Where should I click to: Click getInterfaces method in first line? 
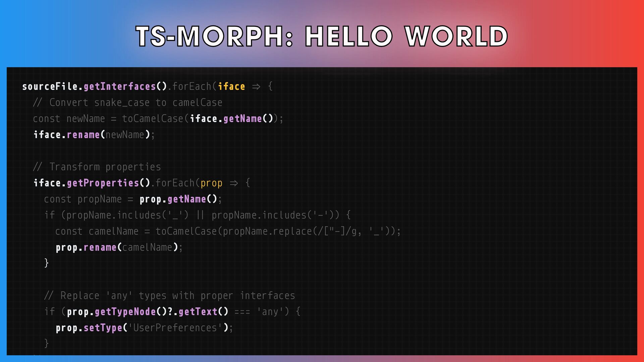pos(119,86)
